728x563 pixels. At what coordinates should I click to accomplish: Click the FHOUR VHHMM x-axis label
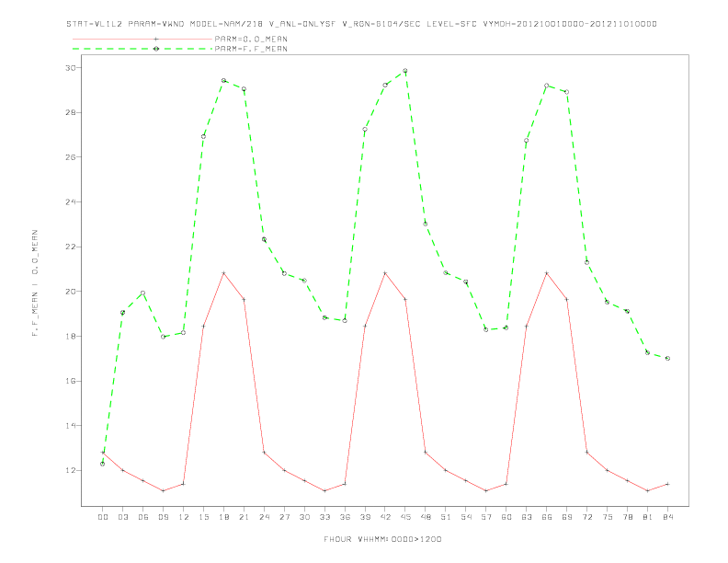coord(382,539)
